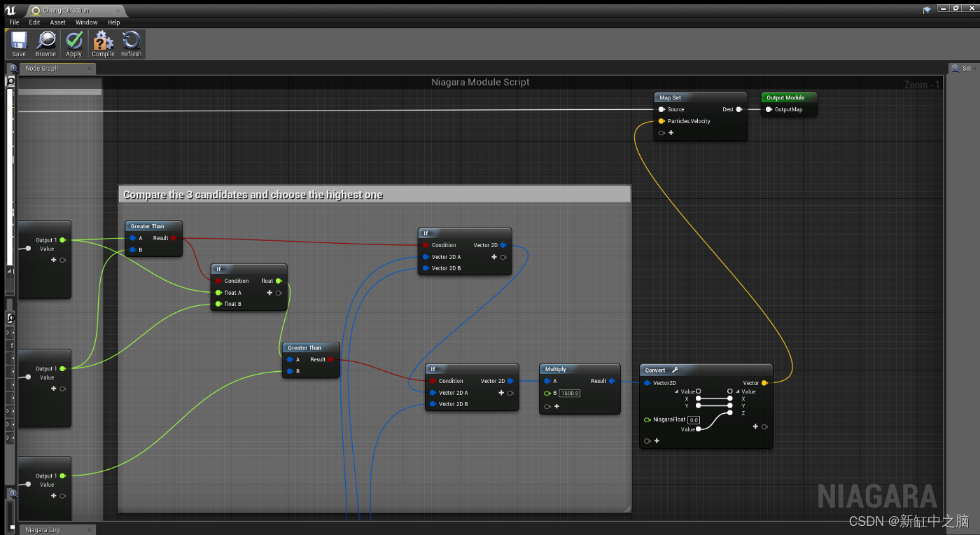Click the Unreal Engine logo icon
The height and width of the screenshot is (535, 980).
point(10,10)
